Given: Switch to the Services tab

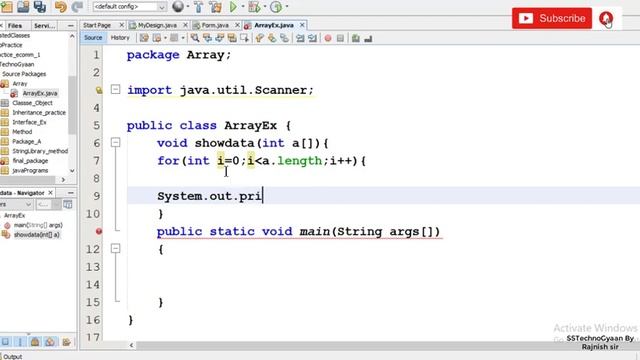Looking at the screenshot, I should (44, 26).
